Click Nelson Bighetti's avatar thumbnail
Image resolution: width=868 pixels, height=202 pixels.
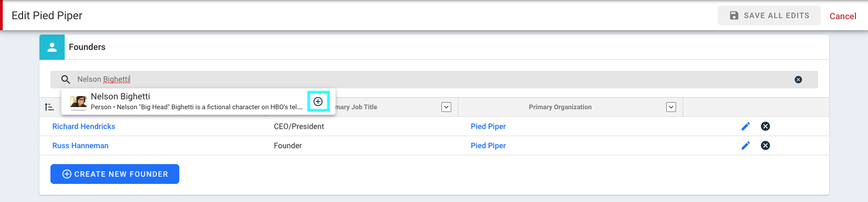point(78,102)
